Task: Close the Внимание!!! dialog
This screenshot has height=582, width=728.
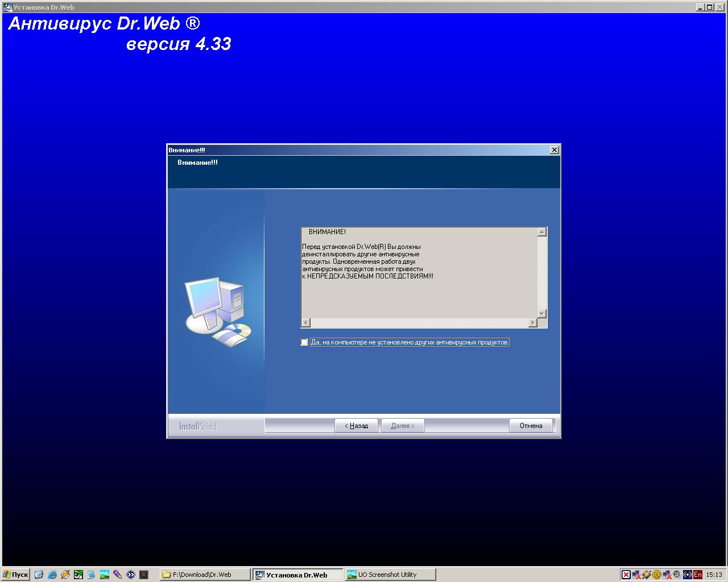Action: coord(555,150)
